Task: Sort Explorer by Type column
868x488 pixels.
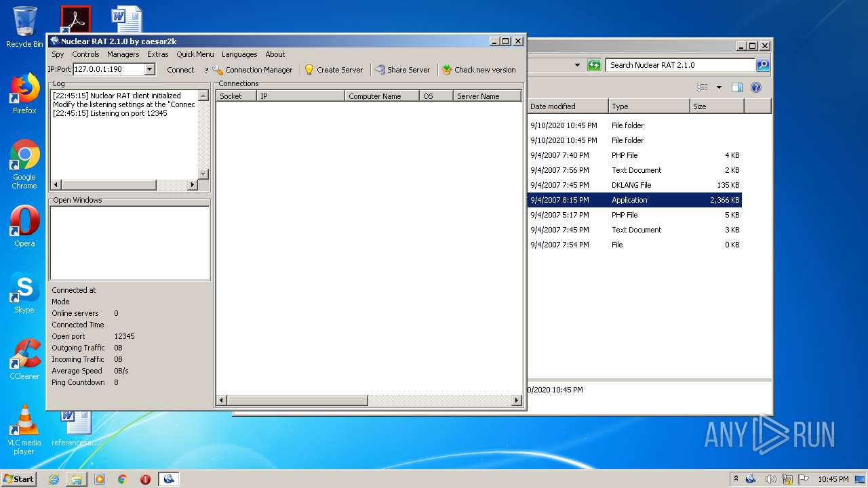Action: point(649,106)
